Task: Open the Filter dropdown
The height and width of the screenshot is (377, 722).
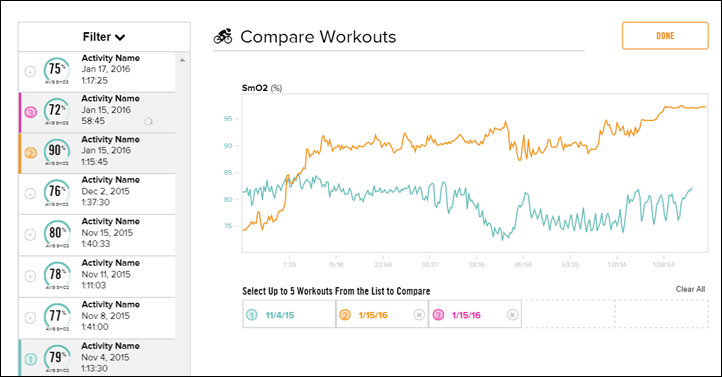Action: point(104,37)
